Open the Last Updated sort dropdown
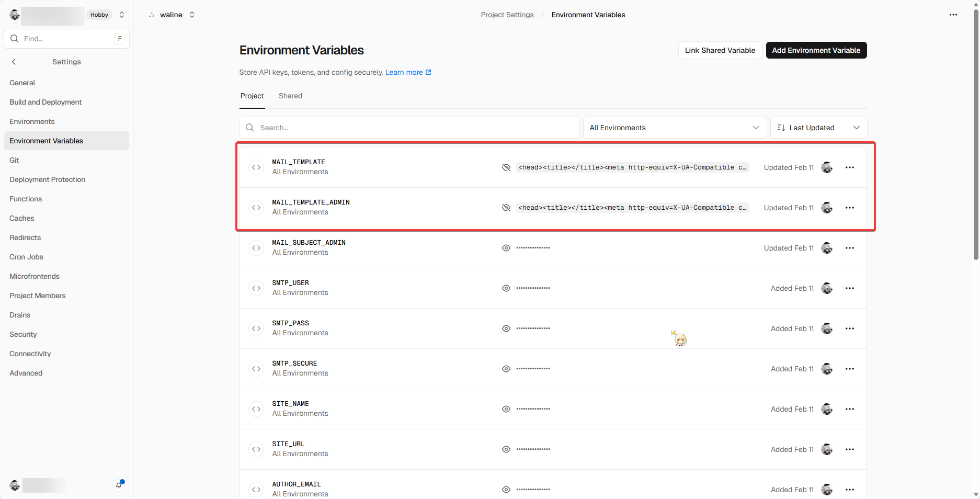Screen dimensions: 980x499 pos(818,128)
